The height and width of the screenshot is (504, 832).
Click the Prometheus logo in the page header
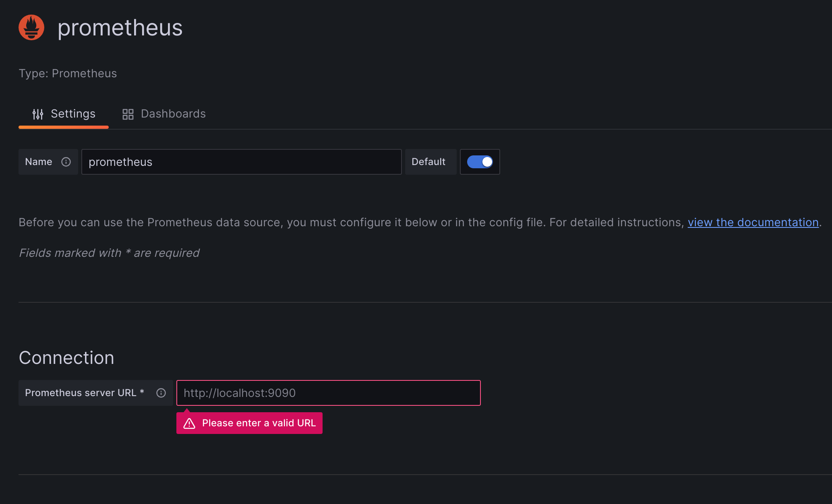point(31,27)
